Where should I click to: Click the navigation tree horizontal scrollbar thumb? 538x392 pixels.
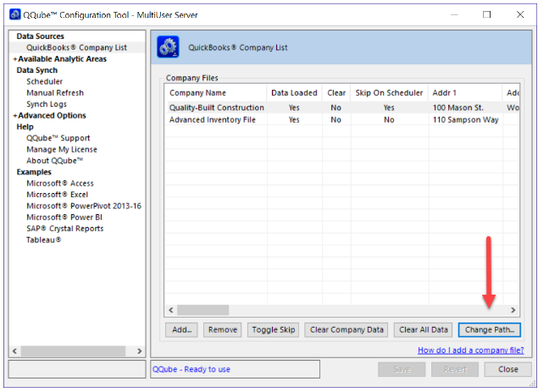pyautogui.click(x=73, y=351)
